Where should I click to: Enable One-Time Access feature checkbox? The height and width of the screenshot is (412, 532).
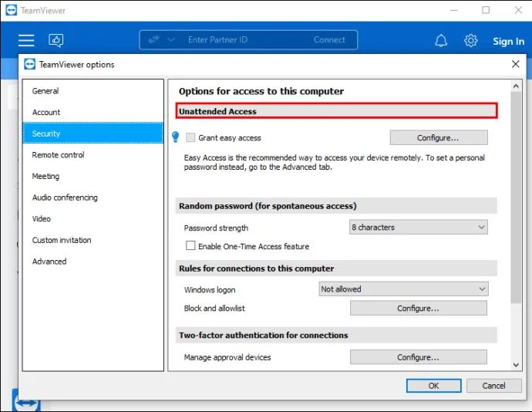coord(190,245)
